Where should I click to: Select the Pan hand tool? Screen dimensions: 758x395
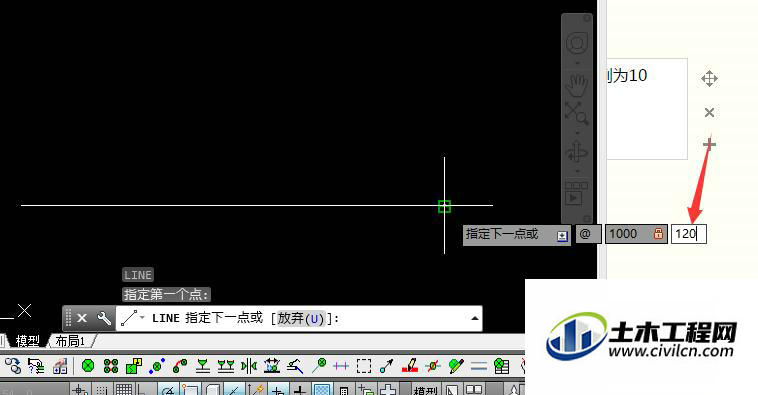577,86
